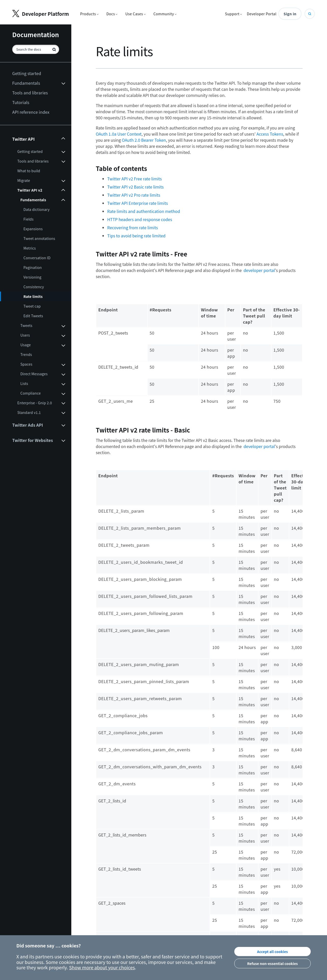Jump to HTTP headers and response codes
This screenshot has height=980, width=327.
tap(140, 220)
